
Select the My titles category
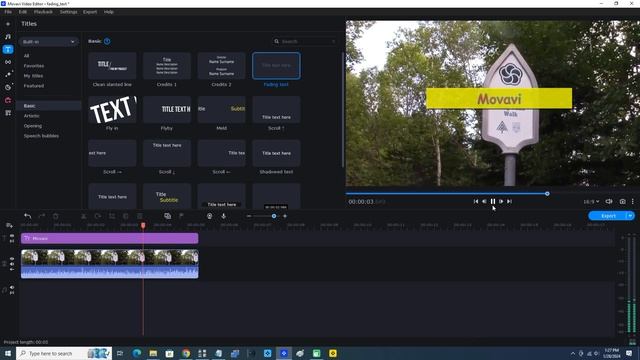point(33,76)
